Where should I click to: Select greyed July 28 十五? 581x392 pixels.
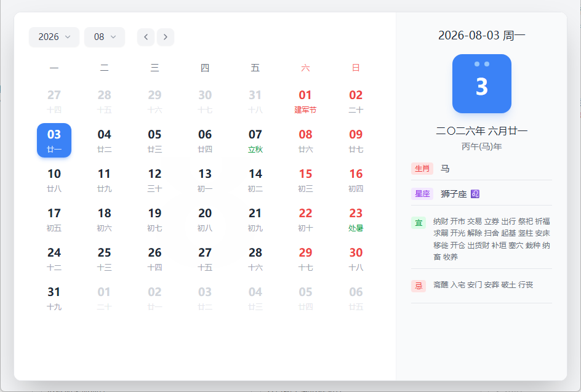[105, 101]
